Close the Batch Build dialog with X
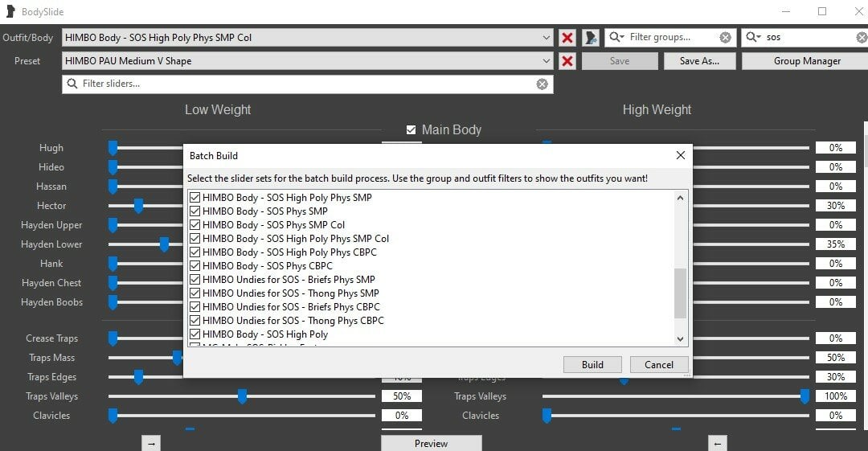The height and width of the screenshot is (451, 868). coord(681,156)
